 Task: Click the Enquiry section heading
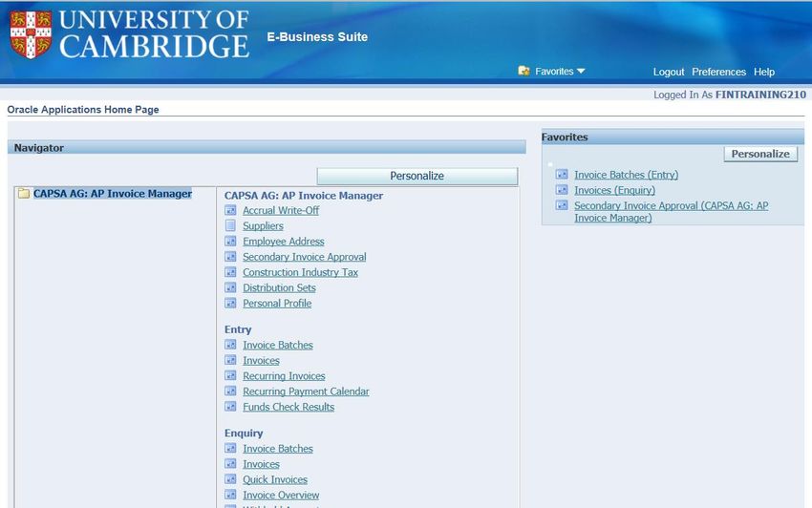point(244,434)
